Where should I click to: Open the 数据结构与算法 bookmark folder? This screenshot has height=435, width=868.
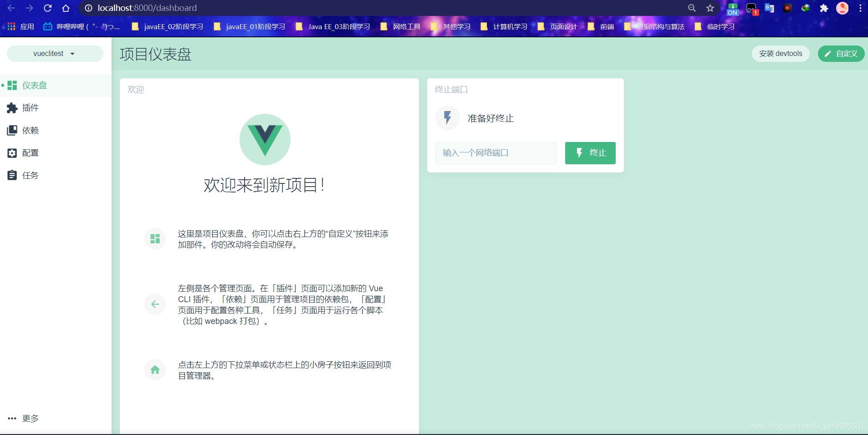tap(654, 27)
